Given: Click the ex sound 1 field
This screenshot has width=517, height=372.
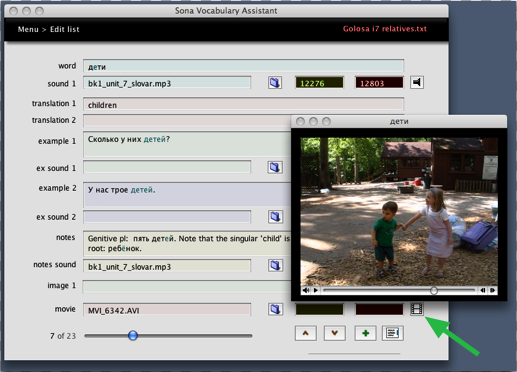Looking at the screenshot, I should (x=167, y=167).
